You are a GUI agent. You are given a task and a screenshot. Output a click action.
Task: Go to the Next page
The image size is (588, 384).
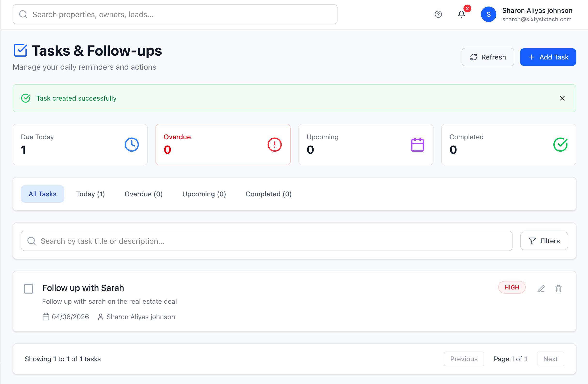tap(550, 359)
